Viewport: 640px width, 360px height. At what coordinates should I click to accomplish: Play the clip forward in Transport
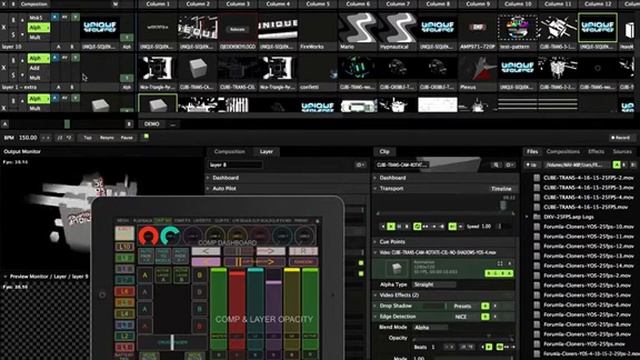391,226
